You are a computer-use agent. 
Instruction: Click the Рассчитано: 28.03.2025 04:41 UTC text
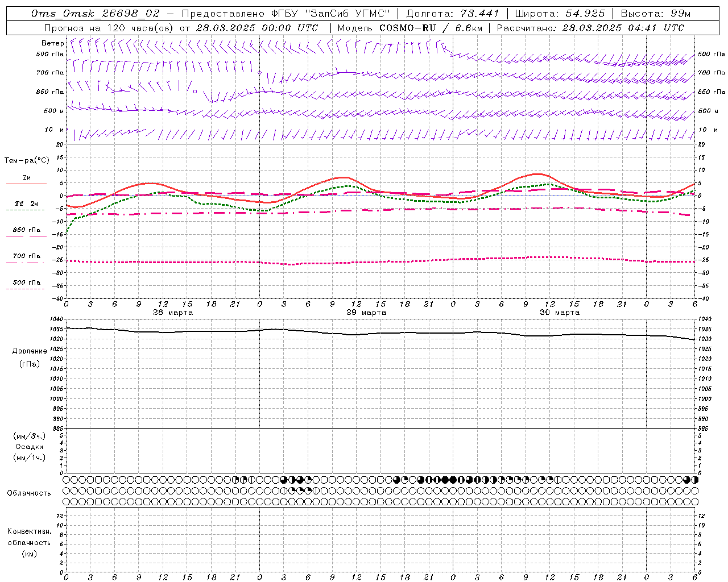[x=590, y=28]
